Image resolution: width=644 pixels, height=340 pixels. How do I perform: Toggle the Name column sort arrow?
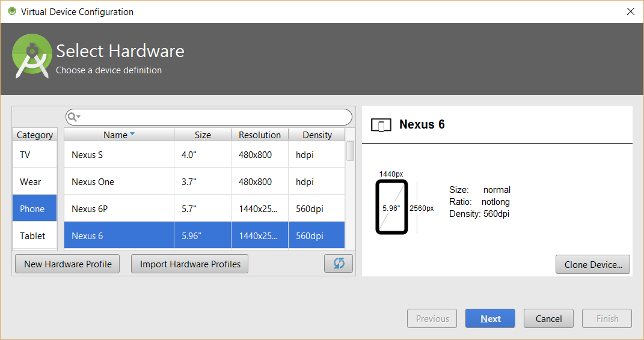click(132, 134)
